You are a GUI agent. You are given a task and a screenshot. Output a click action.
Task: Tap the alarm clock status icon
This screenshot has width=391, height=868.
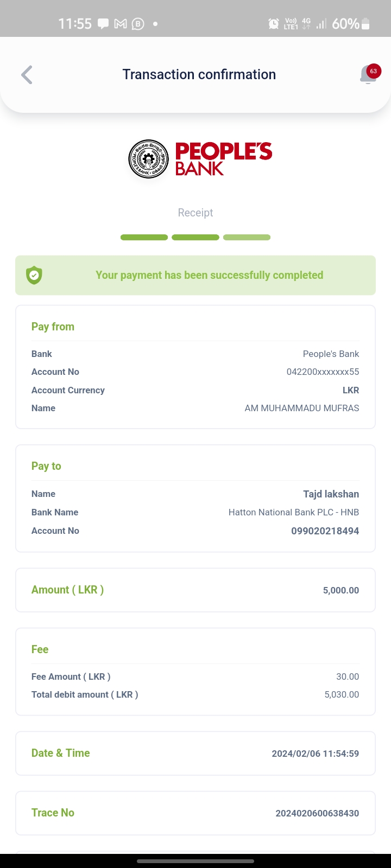[x=274, y=24]
